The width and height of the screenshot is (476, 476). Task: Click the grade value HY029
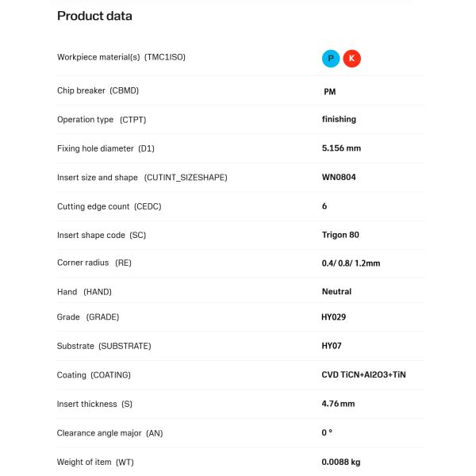(x=334, y=317)
